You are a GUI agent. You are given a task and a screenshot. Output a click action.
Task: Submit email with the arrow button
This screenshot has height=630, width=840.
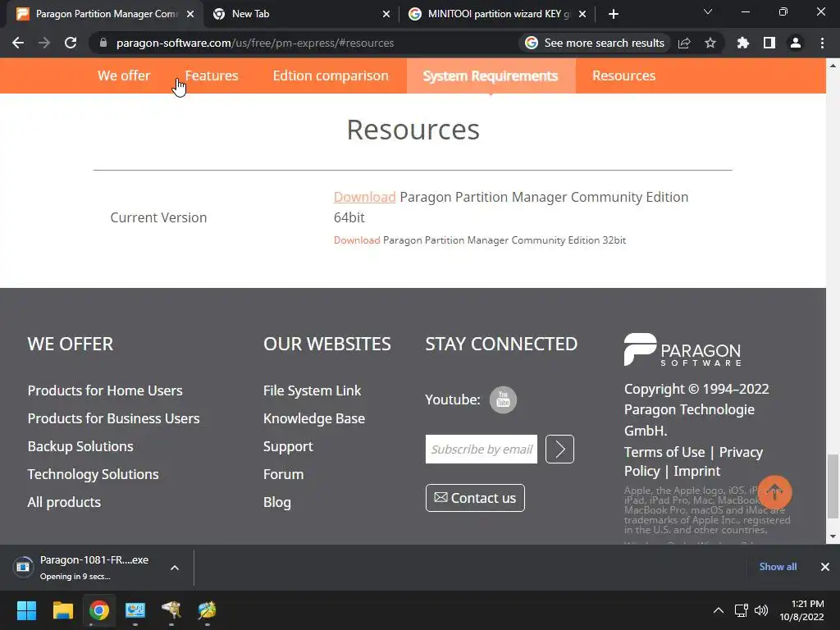pos(559,449)
